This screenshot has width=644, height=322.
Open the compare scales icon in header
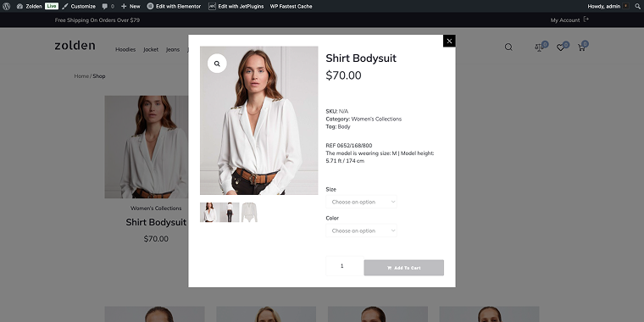(x=539, y=47)
